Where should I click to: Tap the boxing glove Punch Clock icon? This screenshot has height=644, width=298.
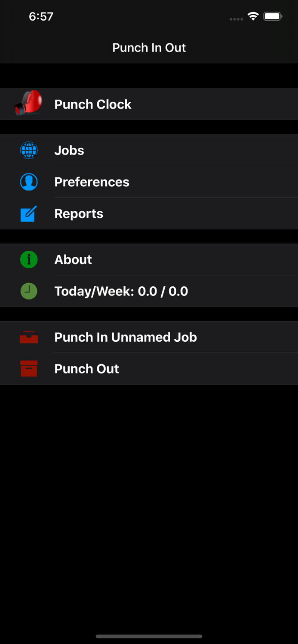pos(28,104)
